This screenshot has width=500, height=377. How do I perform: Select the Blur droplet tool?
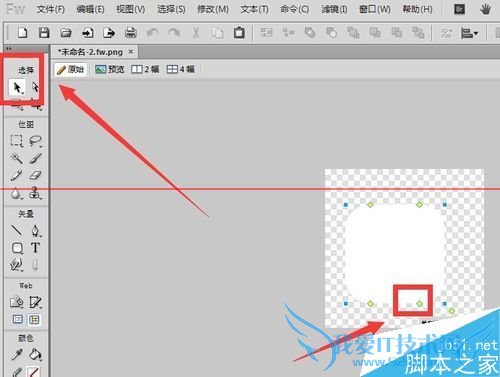point(16,193)
